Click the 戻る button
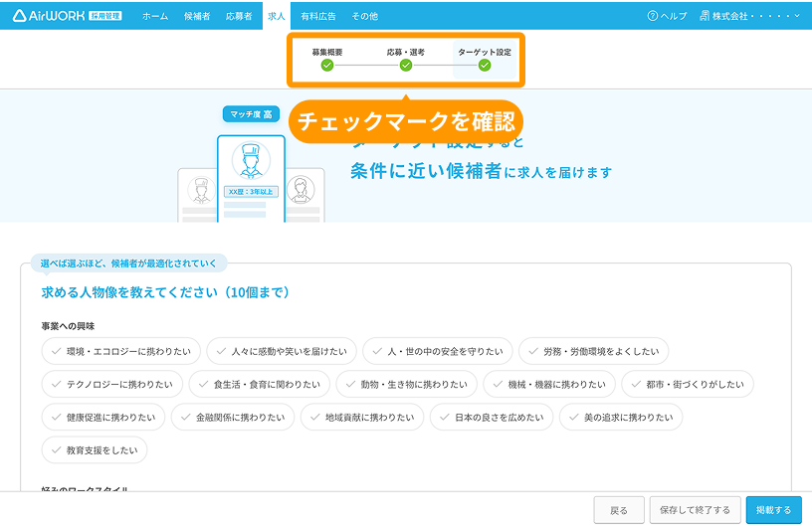Image resolution: width=812 pixels, height=529 pixels. 619,510
